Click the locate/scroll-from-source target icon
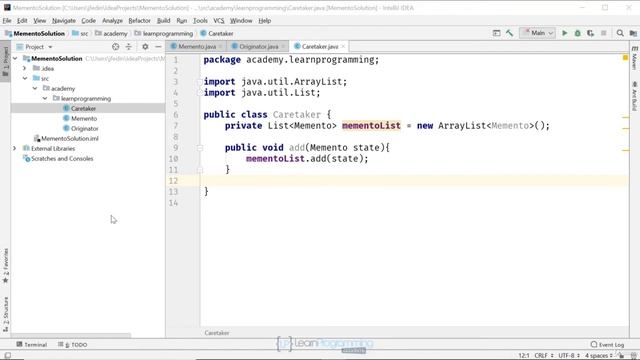This screenshot has width=640, height=360. pyautogui.click(x=116, y=47)
